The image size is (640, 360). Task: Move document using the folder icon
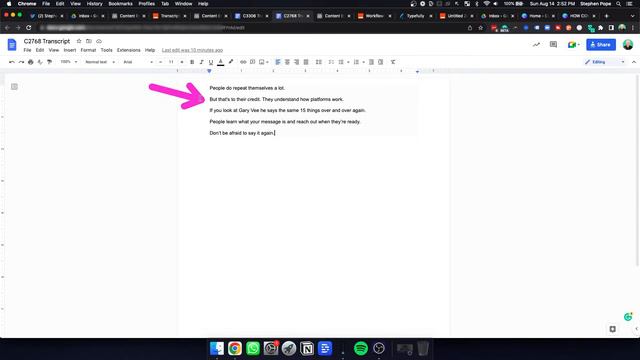(89, 41)
